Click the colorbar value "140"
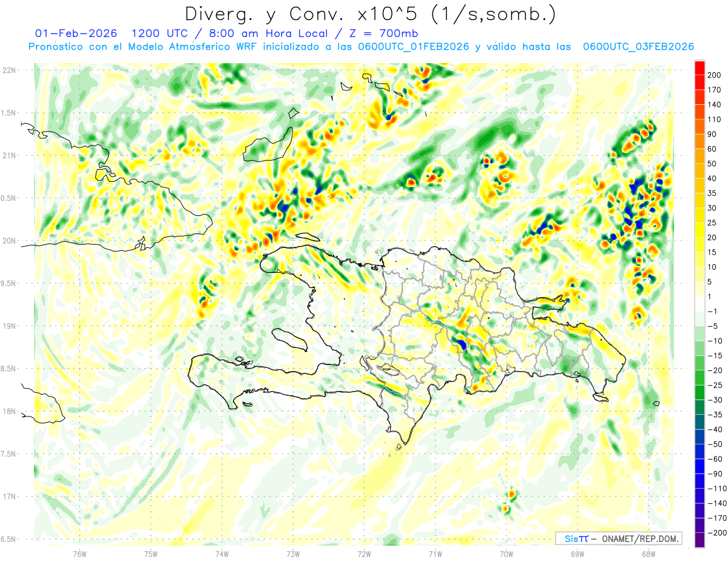728x562 pixels. [x=714, y=105]
